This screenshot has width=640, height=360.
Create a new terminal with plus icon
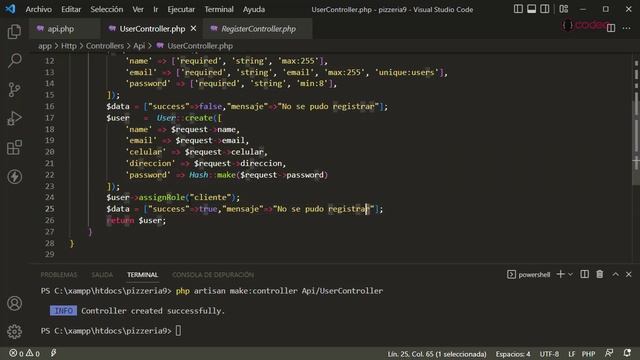point(560,274)
